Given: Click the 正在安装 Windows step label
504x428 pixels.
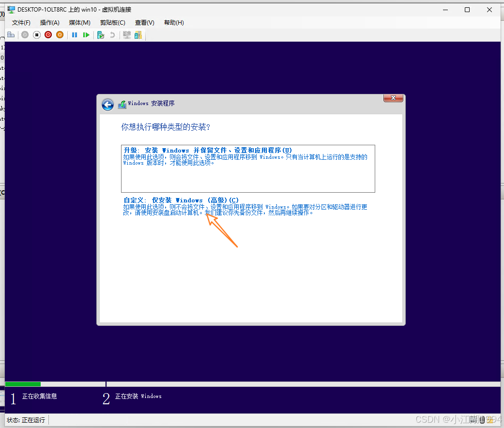Looking at the screenshot, I should [138, 396].
